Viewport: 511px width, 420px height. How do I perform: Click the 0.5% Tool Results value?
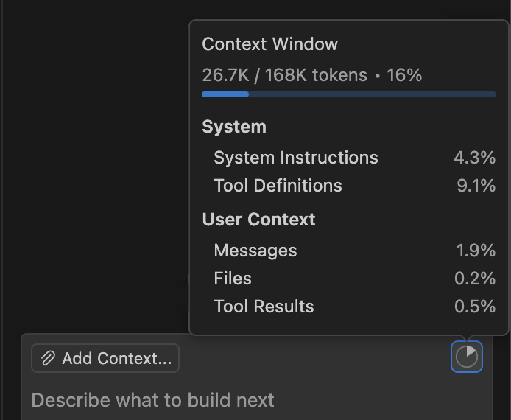pyautogui.click(x=475, y=307)
